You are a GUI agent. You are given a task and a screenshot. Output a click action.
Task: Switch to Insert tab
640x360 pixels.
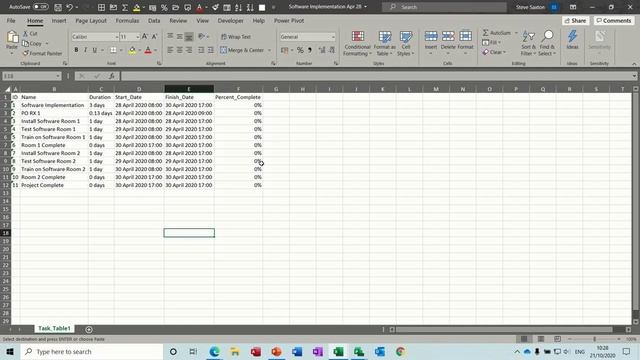tap(59, 21)
